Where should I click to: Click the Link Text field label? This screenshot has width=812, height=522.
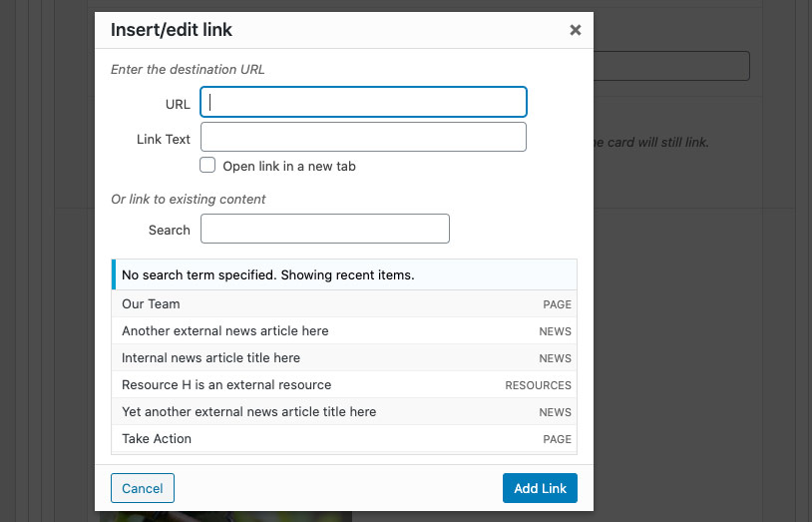coord(164,139)
